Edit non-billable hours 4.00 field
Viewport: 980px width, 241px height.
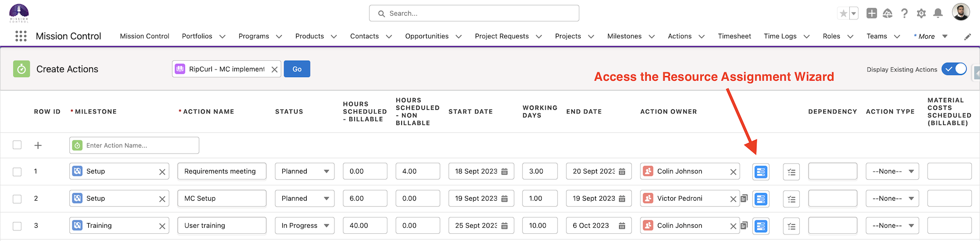418,171
